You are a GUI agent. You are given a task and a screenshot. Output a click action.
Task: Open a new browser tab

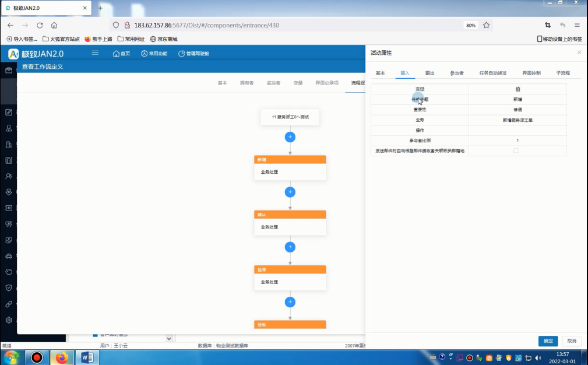point(100,8)
